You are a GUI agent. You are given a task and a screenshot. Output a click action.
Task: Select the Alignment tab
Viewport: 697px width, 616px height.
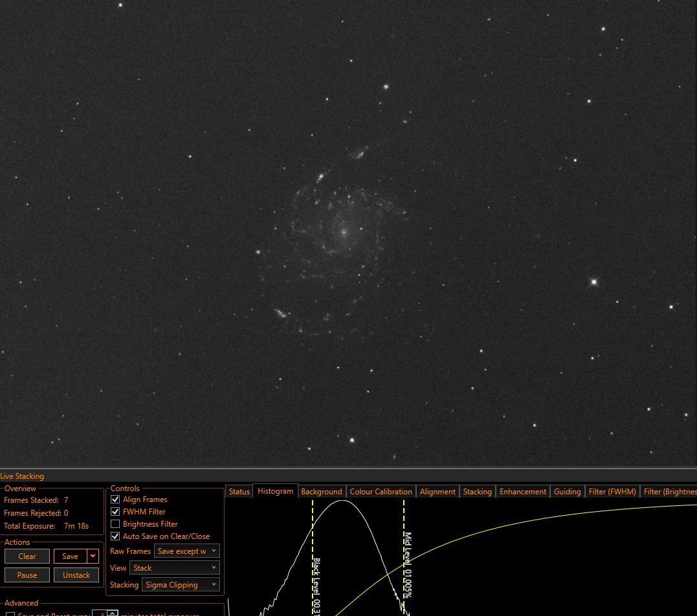coord(437,492)
